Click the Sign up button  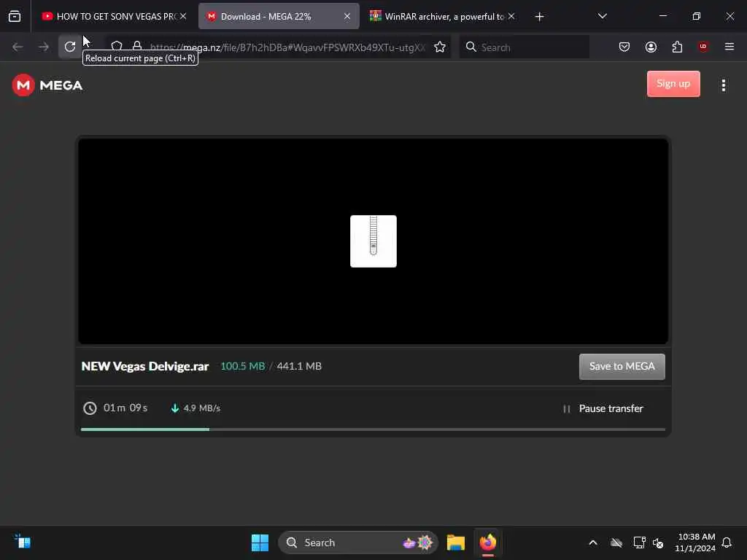point(673,84)
